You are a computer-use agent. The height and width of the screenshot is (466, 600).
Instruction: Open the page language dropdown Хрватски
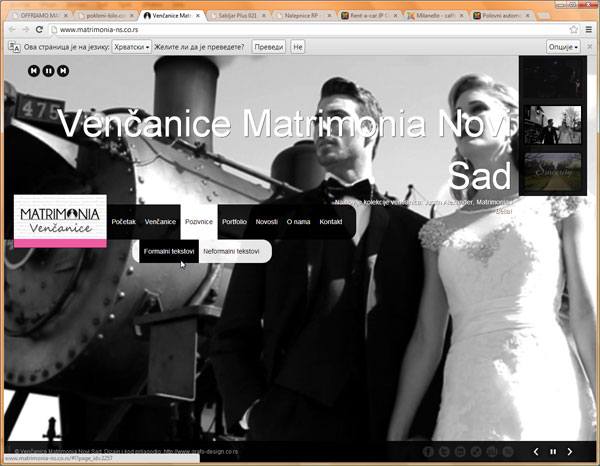click(x=131, y=47)
